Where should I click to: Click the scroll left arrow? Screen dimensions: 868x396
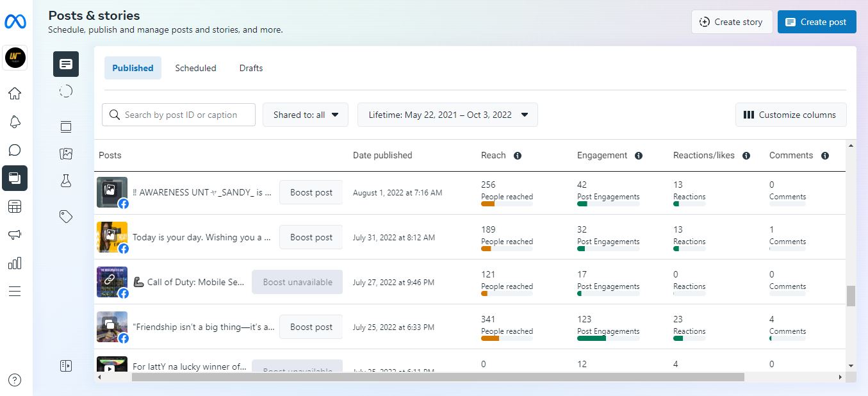[x=99, y=377]
